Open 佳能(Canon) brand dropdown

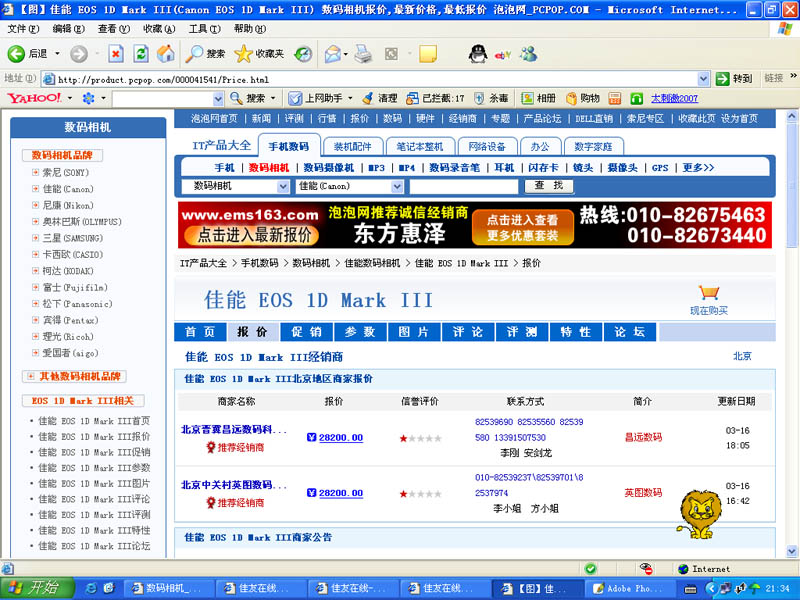pyautogui.click(x=397, y=186)
